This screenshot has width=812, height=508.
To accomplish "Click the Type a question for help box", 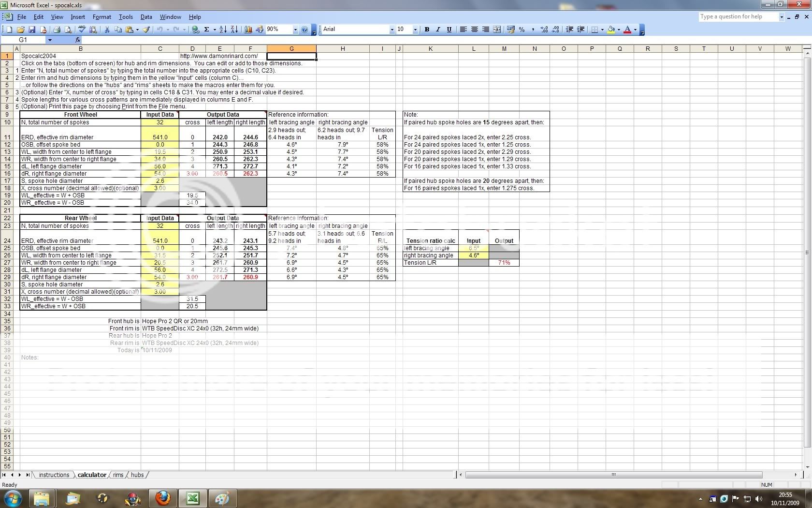I will [x=738, y=17].
